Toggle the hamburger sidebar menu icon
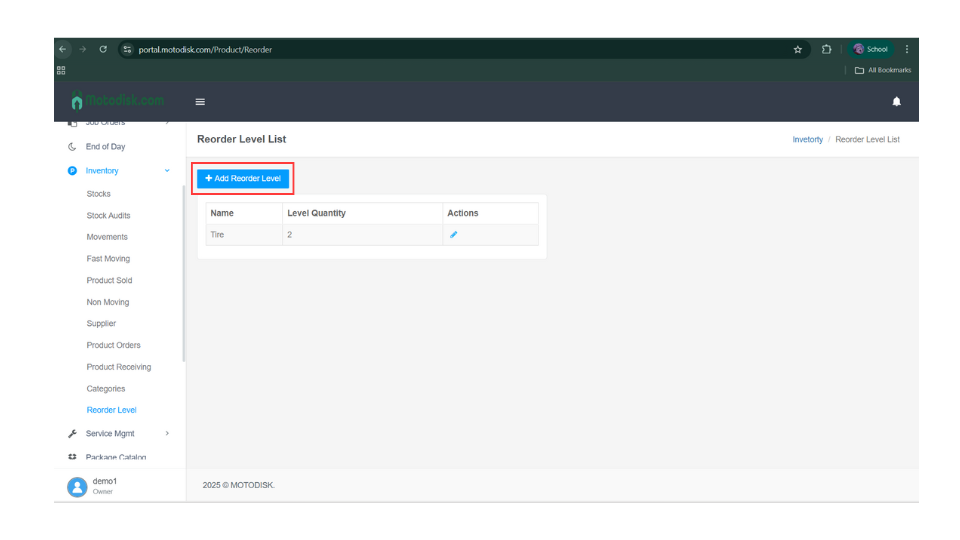Screen dimensions: 960x540 tap(200, 101)
